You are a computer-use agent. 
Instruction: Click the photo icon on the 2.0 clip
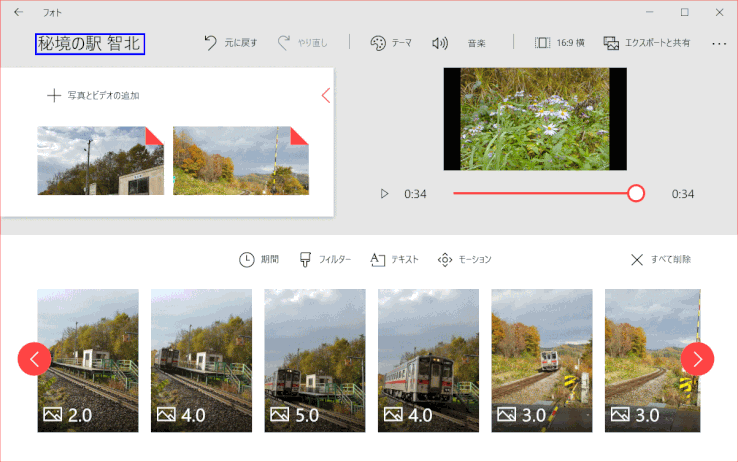(x=53, y=414)
